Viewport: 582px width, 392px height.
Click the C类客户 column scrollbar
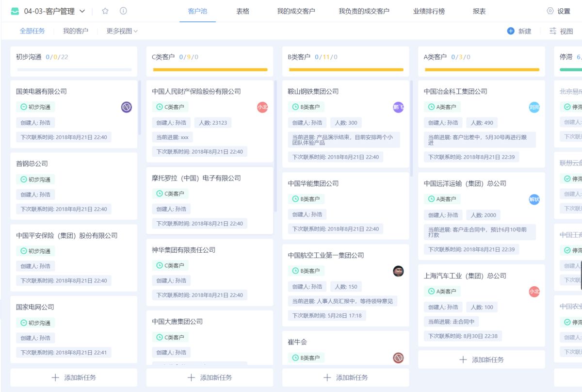point(275,146)
